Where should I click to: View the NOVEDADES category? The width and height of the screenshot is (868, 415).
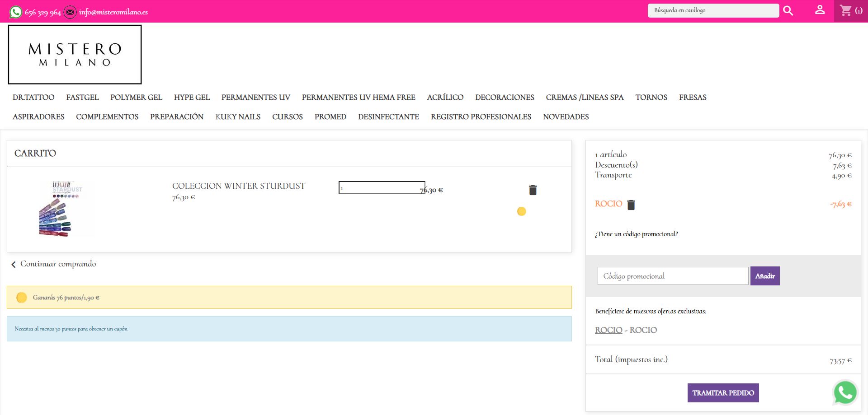(566, 117)
